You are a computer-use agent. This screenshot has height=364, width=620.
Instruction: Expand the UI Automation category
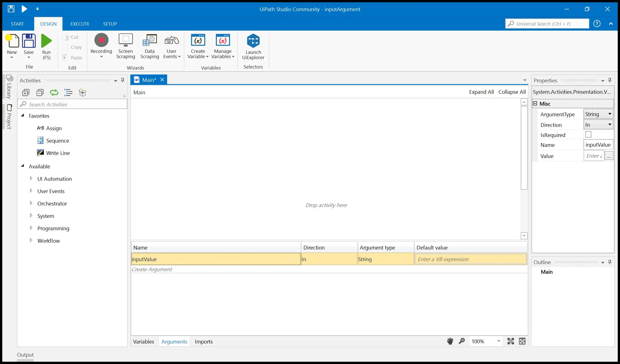(31, 178)
